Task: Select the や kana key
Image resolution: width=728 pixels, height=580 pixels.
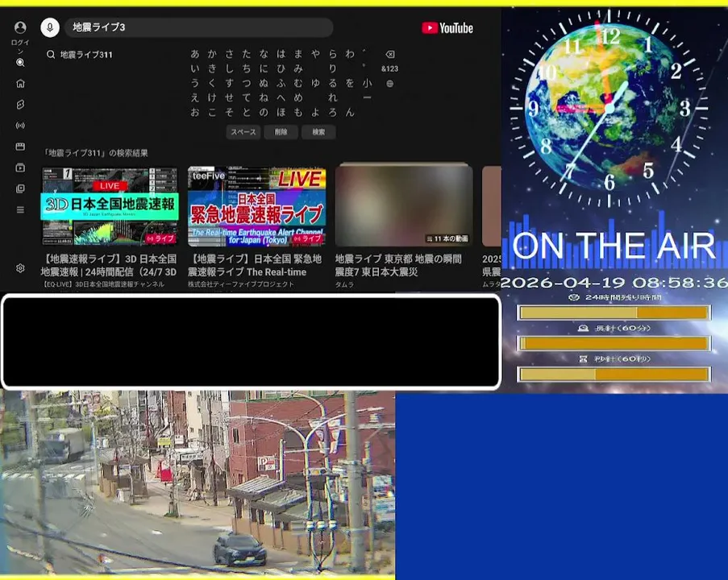Action: [x=315, y=54]
